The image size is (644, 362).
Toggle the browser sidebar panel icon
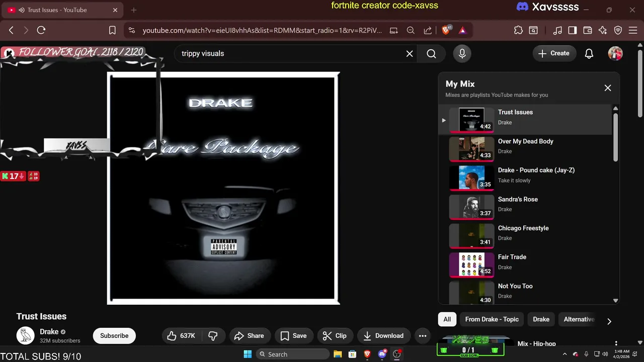[572, 30]
